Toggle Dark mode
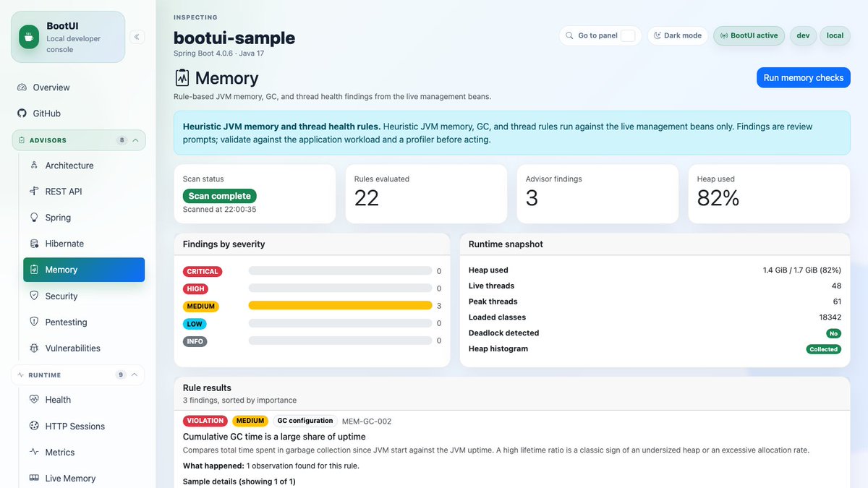 tap(678, 35)
